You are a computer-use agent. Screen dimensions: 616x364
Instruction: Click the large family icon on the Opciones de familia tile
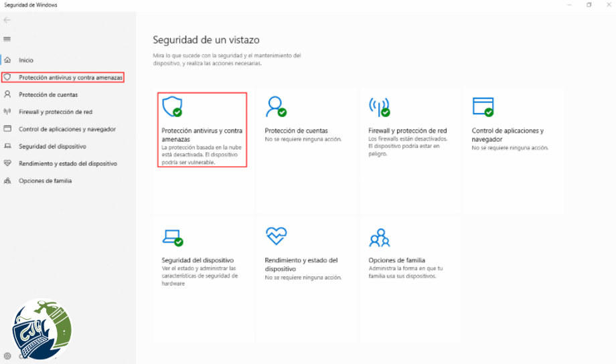380,238
